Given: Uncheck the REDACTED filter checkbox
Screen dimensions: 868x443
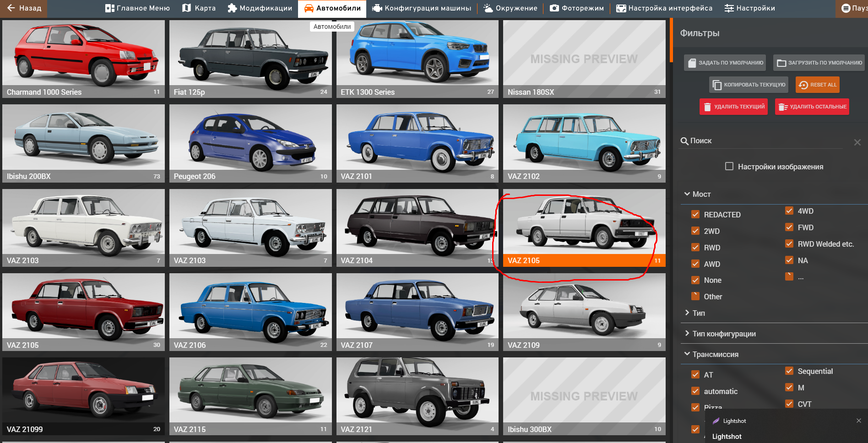Looking at the screenshot, I should (x=695, y=215).
